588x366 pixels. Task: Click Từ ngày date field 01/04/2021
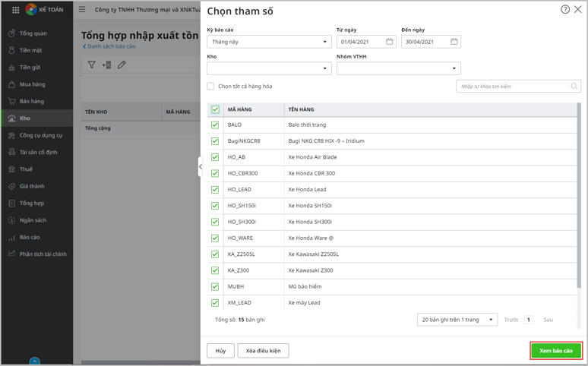point(366,42)
